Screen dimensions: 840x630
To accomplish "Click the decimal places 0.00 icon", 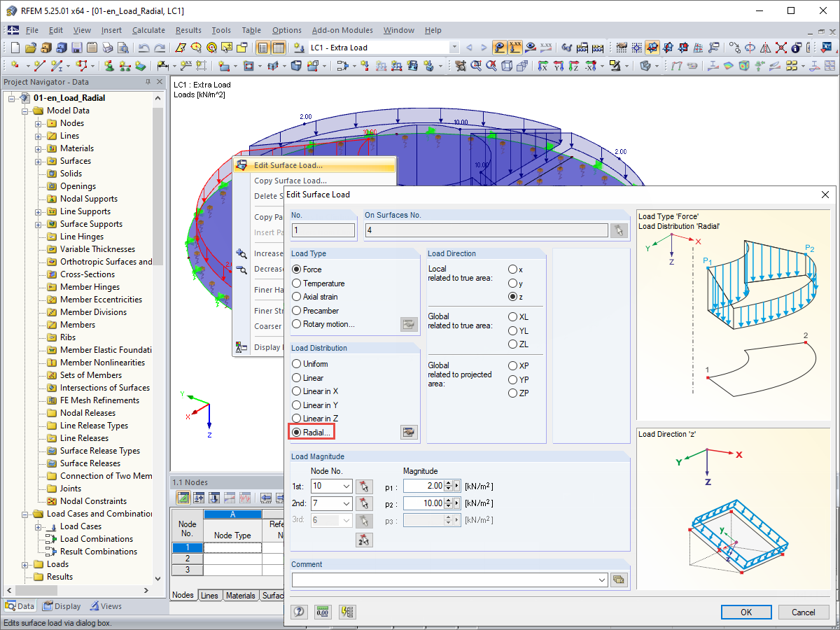I will point(323,611).
